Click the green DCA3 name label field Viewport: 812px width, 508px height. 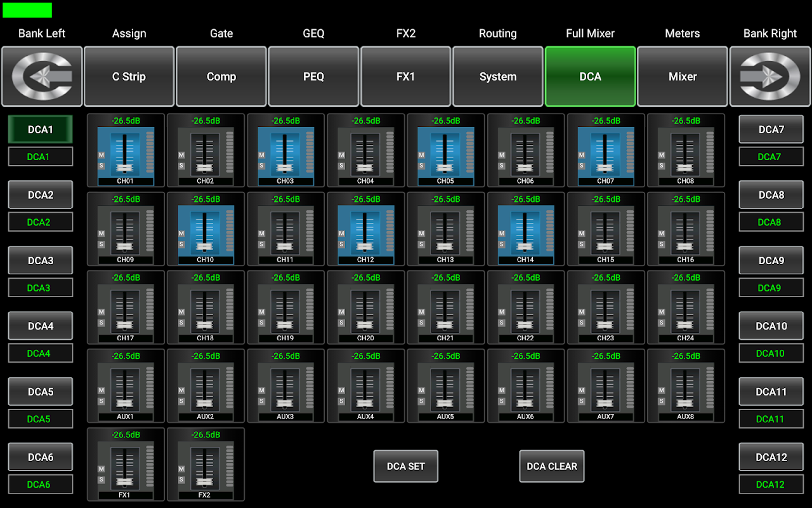pyautogui.click(x=41, y=288)
